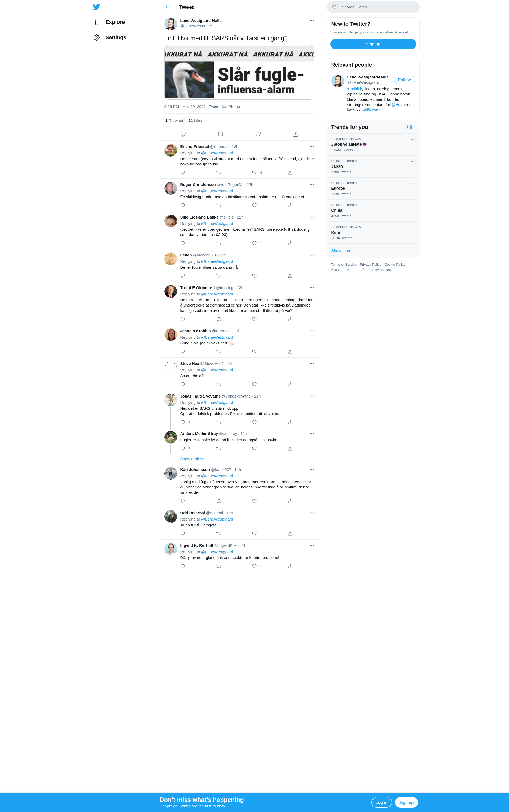
Task: Follow Lene Westgaard-Halle
Action: (x=404, y=80)
